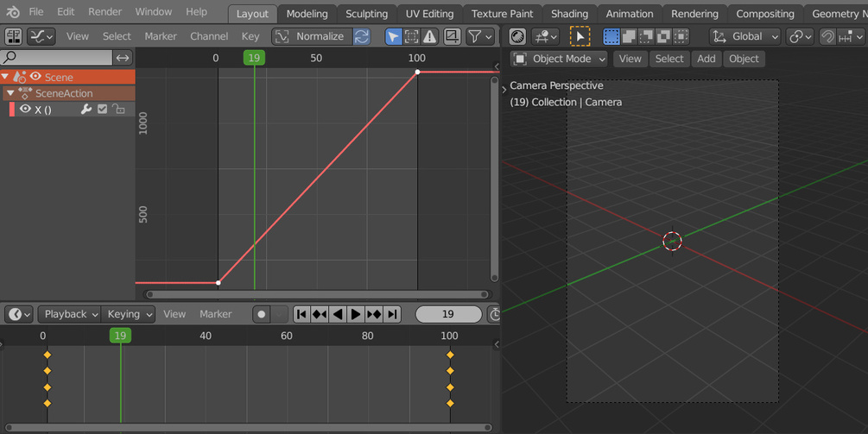Toggle the lock on X channel

click(118, 109)
